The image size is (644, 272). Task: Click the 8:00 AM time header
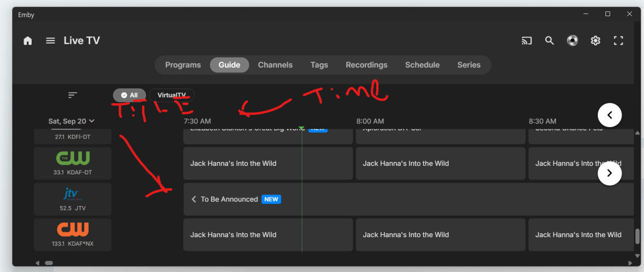(370, 121)
